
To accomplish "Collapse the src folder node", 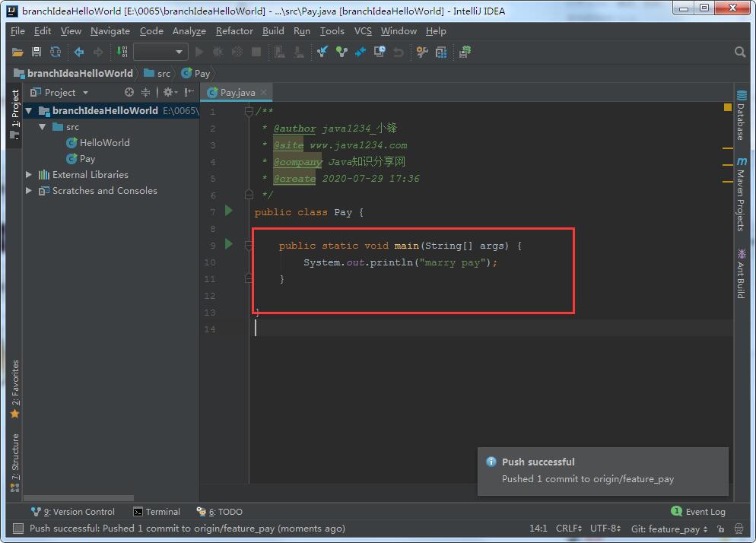I will [43, 127].
